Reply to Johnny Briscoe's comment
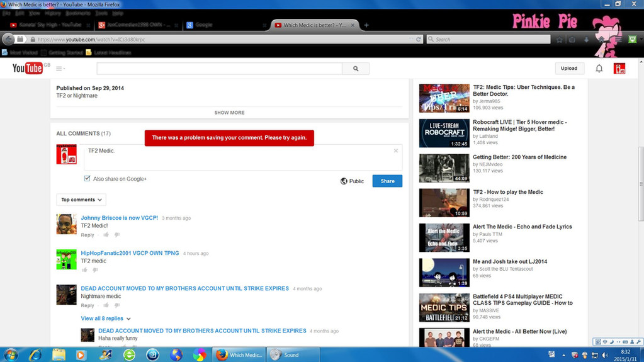The height and width of the screenshot is (362, 644). pyautogui.click(x=88, y=235)
